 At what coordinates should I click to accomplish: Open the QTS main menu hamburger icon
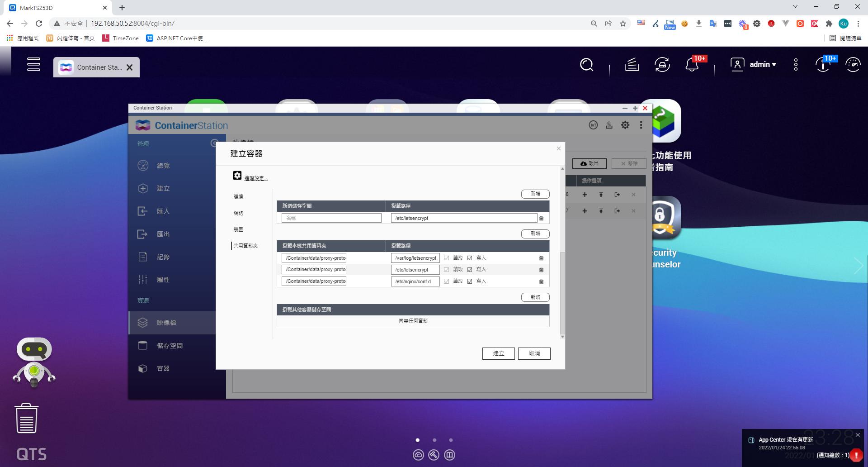point(33,64)
